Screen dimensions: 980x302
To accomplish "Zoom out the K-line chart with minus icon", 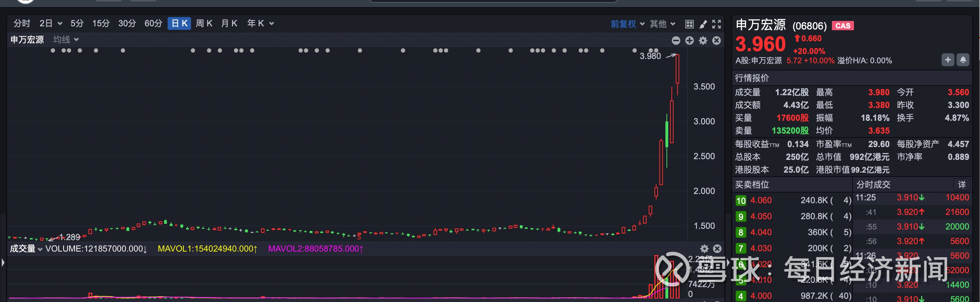I will 676,41.
